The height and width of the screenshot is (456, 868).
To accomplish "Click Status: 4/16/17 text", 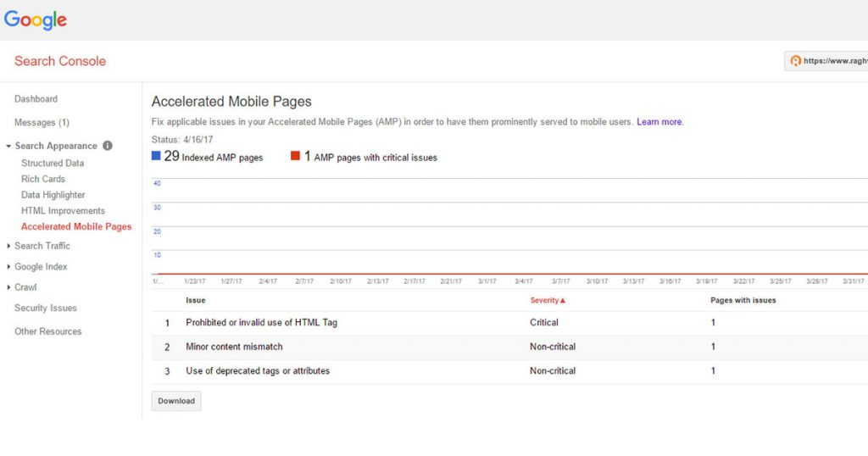I will (x=182, y=140).
